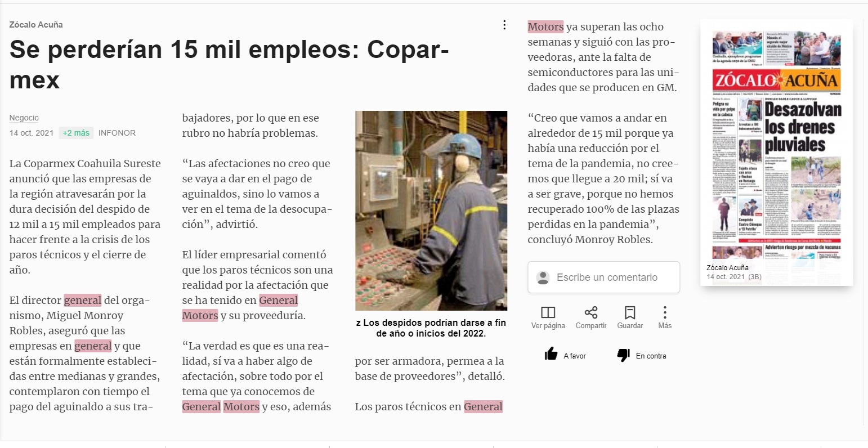Screen dimensions: 868x448
Task: Click the Negocio section link
Action: [24, 118]
